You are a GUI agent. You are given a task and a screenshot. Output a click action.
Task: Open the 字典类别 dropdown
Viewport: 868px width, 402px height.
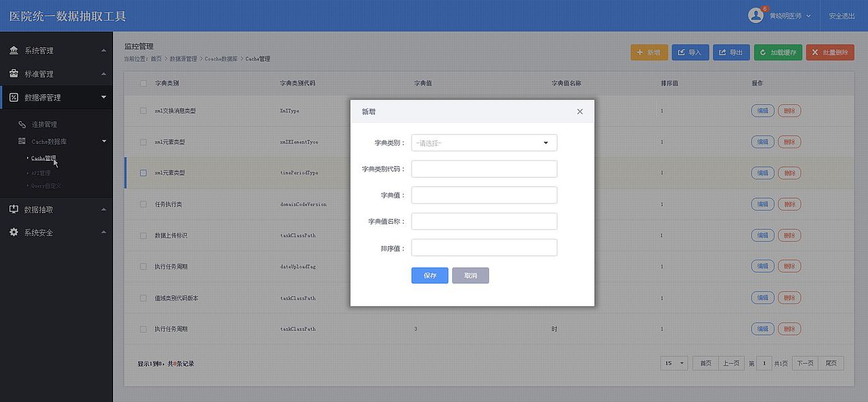[484, 142]
